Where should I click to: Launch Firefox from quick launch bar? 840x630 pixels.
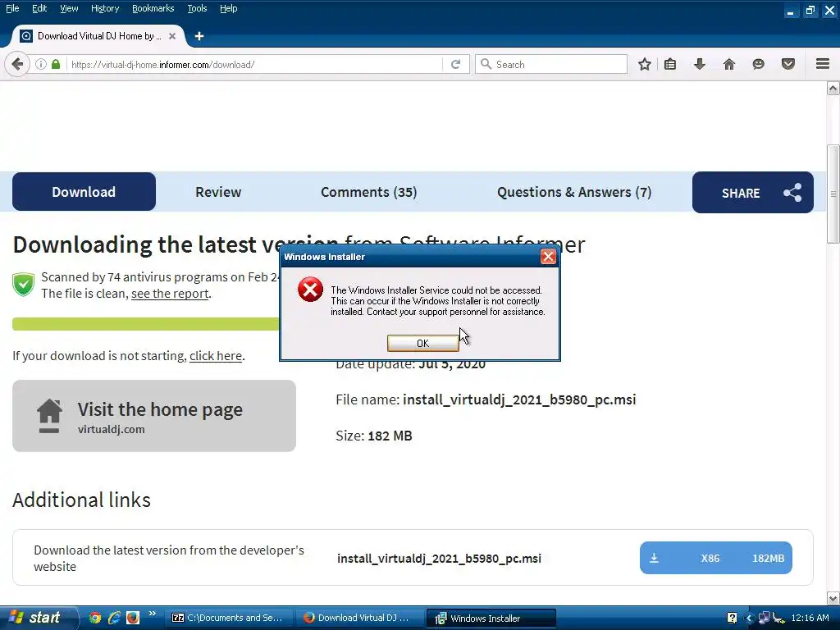coord(133,618)
